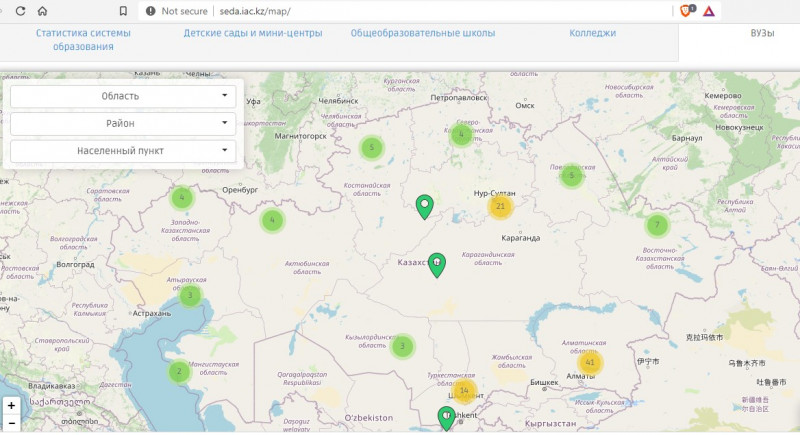Zoom in the map with plus button

pyautogui.click(x=11, y=407)
